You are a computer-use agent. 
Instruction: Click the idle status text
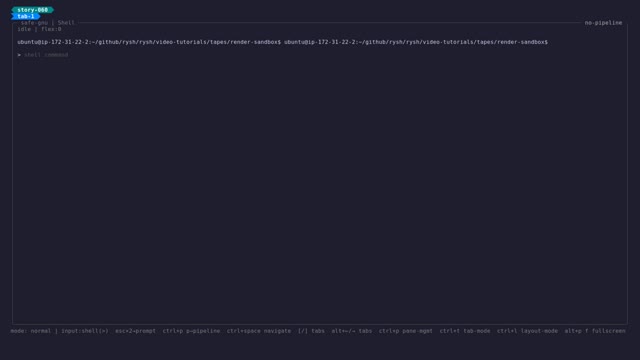point(24,29)
